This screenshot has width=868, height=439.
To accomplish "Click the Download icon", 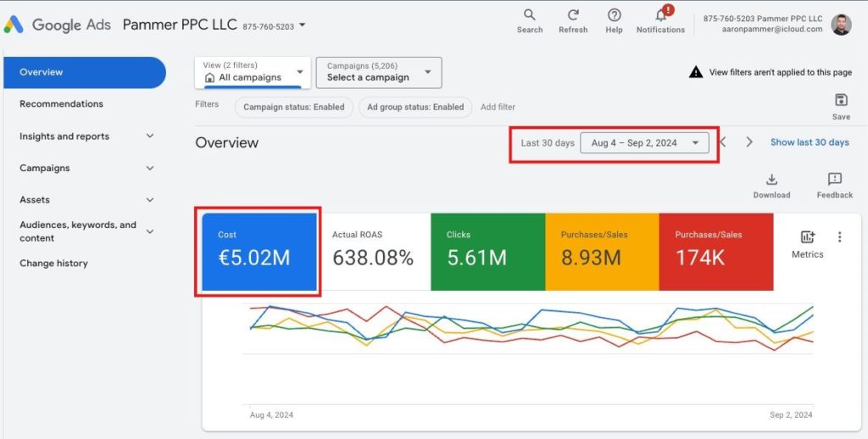I will [771, 180].
